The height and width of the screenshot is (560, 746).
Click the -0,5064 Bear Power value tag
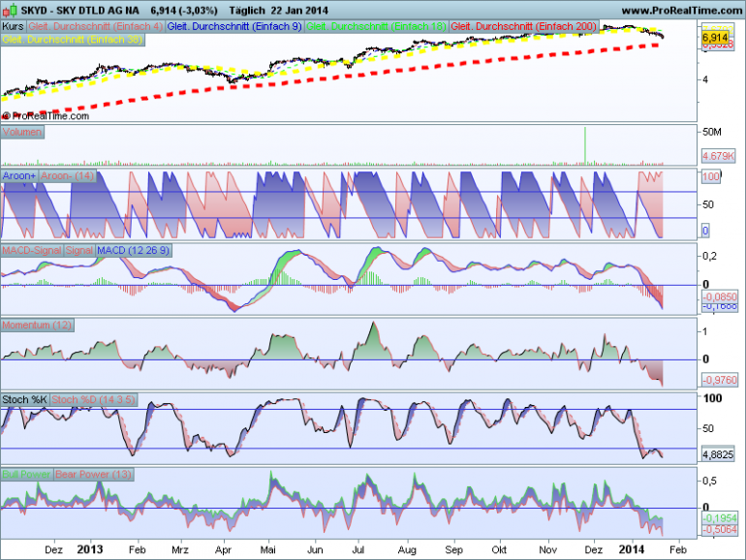point(720,530)
